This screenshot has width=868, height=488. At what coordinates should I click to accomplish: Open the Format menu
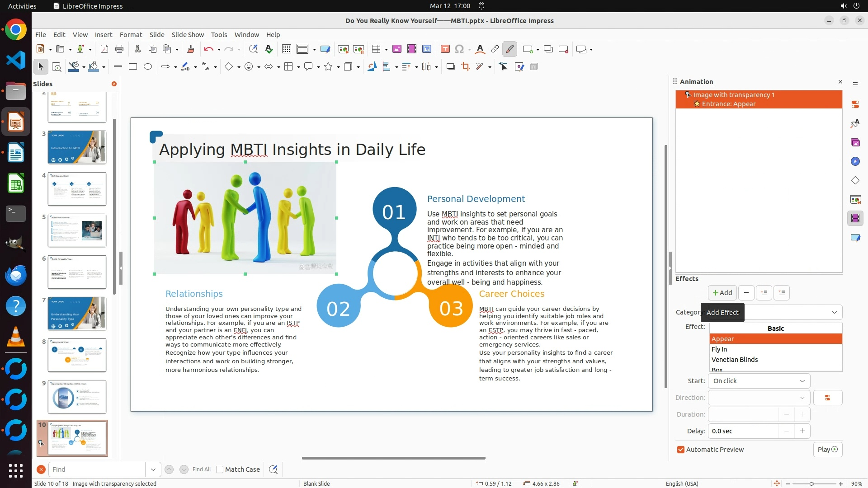131,35
